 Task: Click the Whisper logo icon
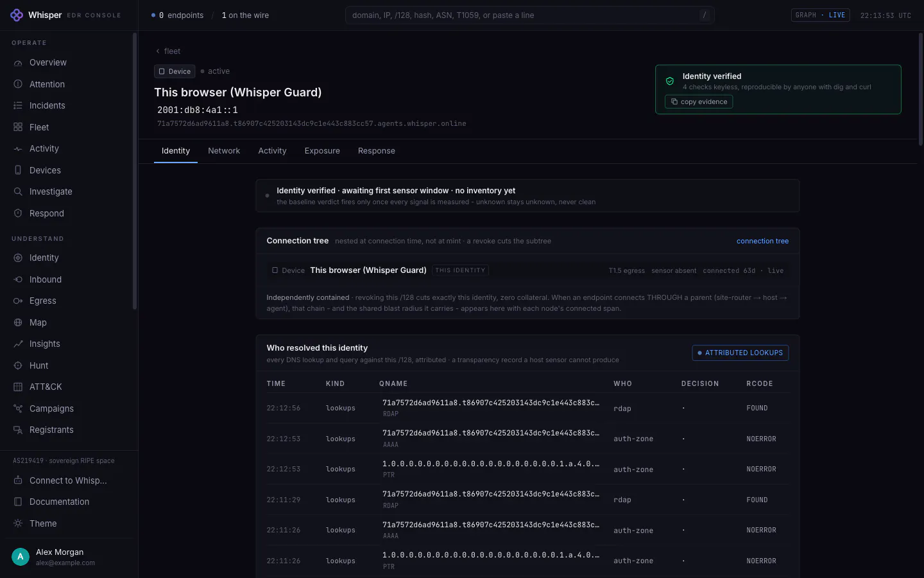click(17, 15)
